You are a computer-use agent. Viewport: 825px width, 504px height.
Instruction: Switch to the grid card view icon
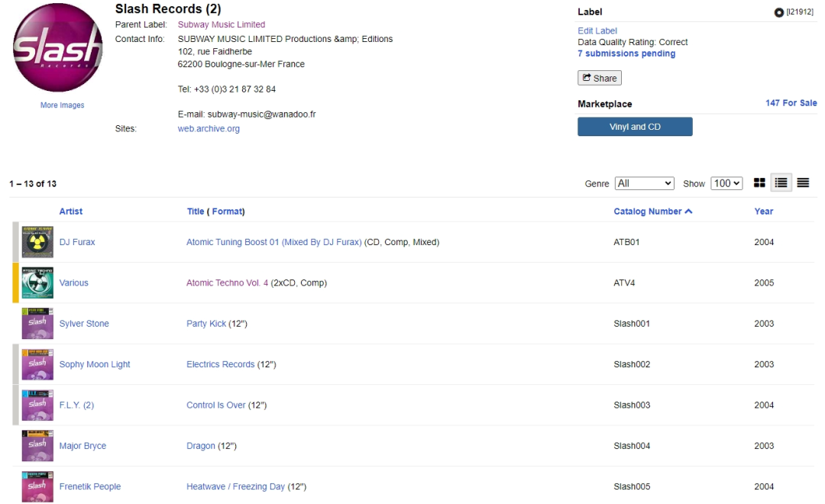tap(759, 183)
